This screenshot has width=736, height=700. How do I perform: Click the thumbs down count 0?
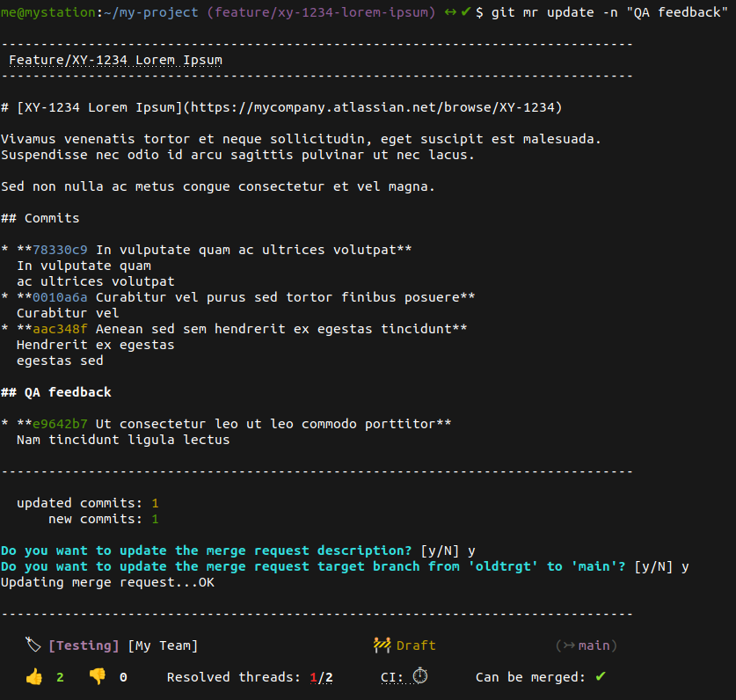[123, 677]
